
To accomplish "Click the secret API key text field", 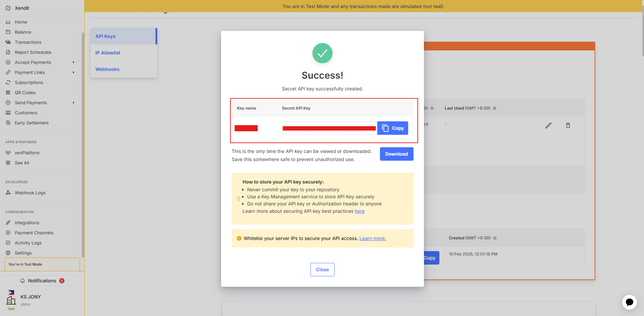I will coord(329,128).
